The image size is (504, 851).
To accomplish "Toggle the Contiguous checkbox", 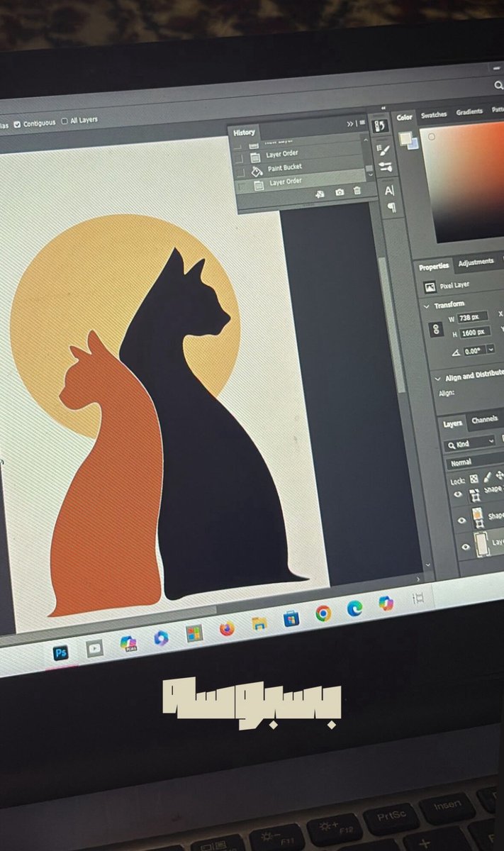I will click(x=18, y=123).
